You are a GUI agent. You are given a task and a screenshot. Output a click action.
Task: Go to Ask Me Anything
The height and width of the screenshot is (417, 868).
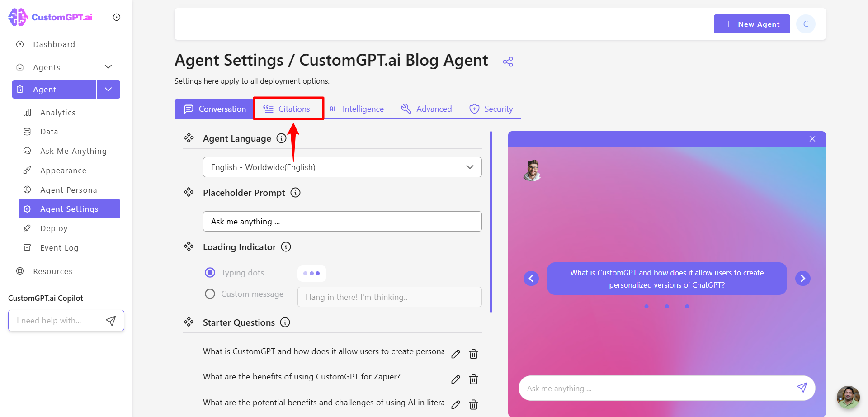pos(73,151)
